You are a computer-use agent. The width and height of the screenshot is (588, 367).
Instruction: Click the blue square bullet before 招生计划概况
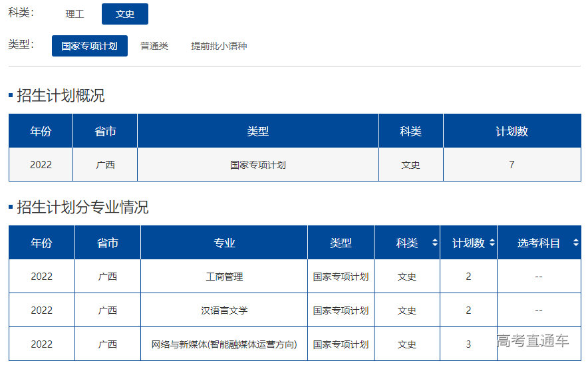[11, 96]
